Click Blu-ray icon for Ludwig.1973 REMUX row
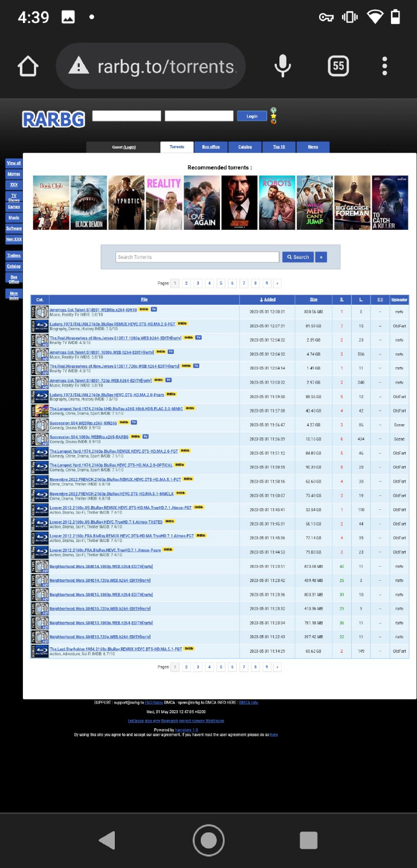 click(x=40, y=326)
